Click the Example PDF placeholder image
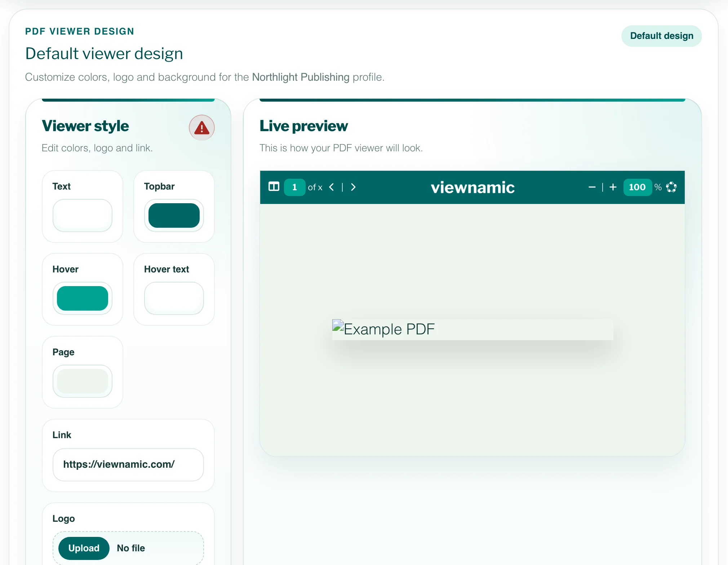This screenshot has height=565, width=728. 472,329
